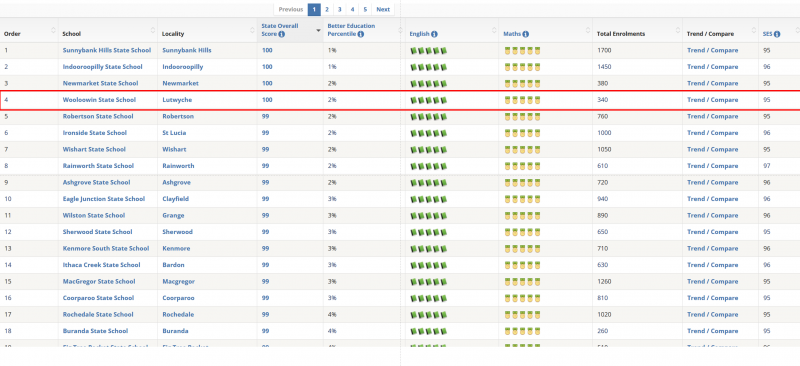Open Trend / Compare for Ashgrove State School

pos(712,182)
